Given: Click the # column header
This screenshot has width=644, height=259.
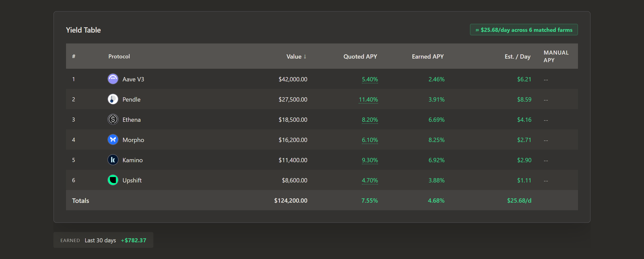Looking at the screenshot, I should coord(74,56).
